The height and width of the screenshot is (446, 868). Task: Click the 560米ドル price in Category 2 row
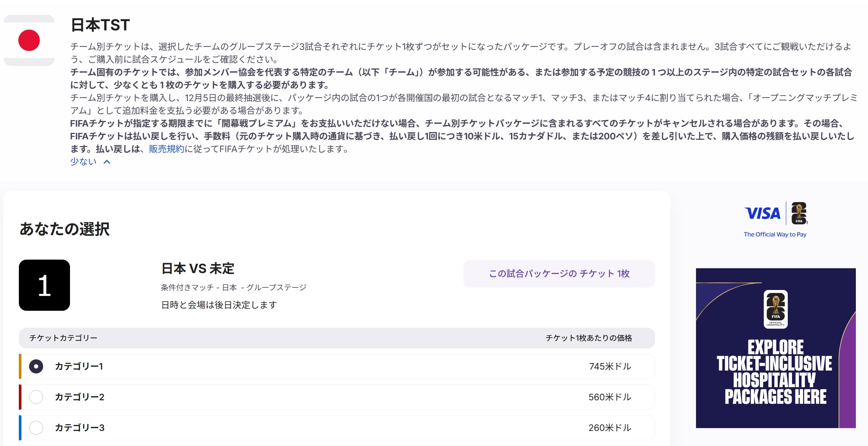tap(610, 397)
